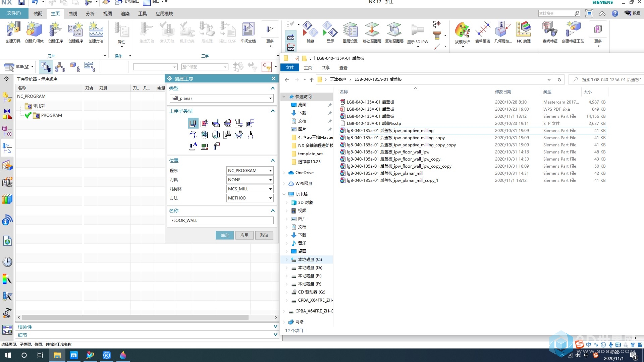Viewport: 644px width, 362px height.
Task: Collapse the 工序子类型 section
Action: 273,111
